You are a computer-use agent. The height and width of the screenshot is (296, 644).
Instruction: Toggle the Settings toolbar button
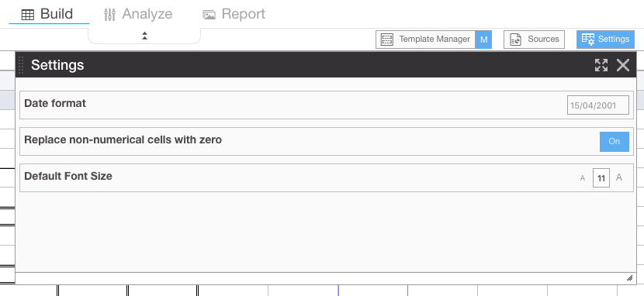coord(605,40)
